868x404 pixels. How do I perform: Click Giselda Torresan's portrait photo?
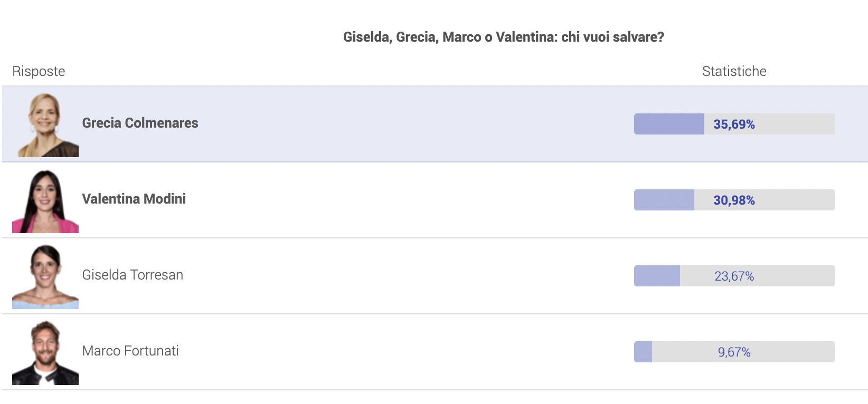tap(45, 276)
